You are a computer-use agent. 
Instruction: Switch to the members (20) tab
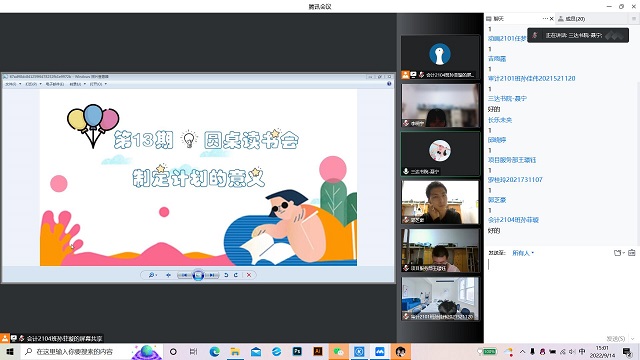pyautogui.click(x=571, y=18)
